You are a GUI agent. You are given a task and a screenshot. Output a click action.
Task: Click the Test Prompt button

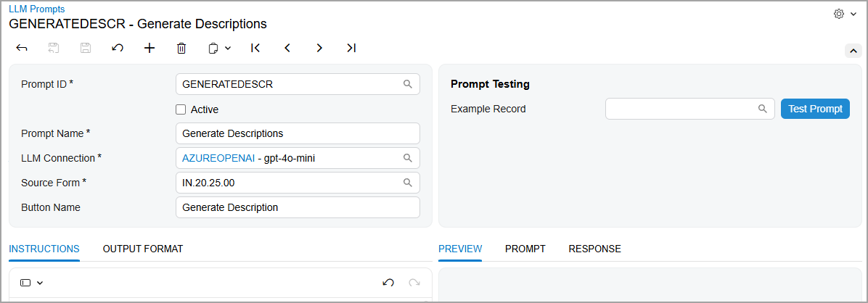point(815,109)
